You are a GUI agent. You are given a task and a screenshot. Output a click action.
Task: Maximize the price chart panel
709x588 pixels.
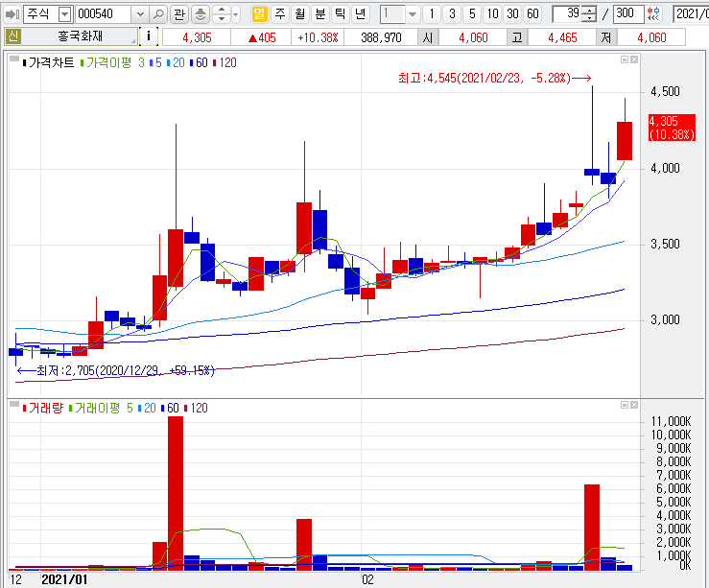[x=625, y=59]
